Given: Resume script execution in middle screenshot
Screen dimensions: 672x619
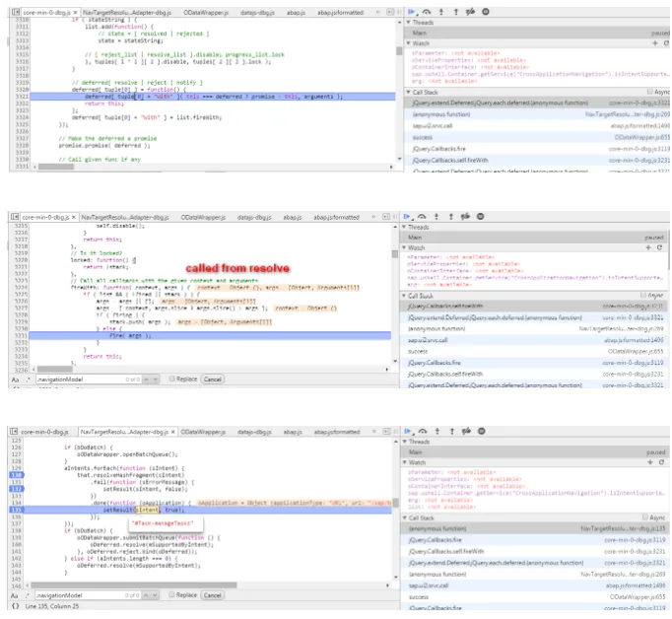Looking at the screenshot, I should click(x=407, y=217).
